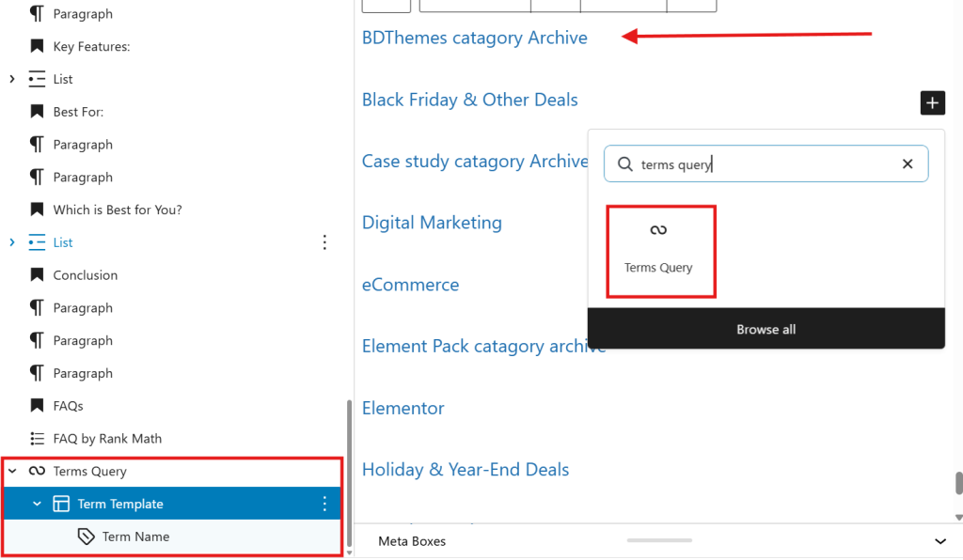Clear the search field with the X icon
The image size is (963, 560).
907,163
